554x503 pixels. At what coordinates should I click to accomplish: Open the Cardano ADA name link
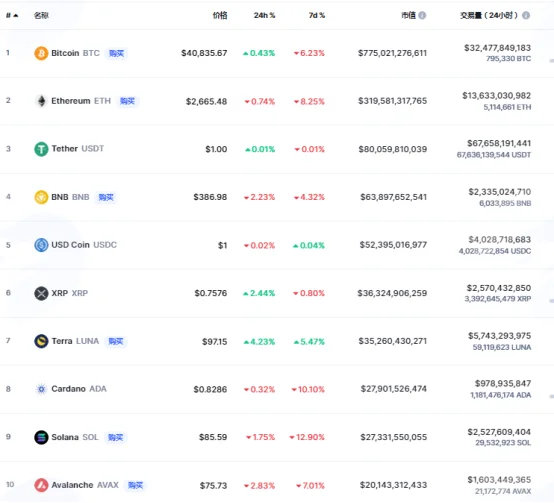tap(79, 389)
